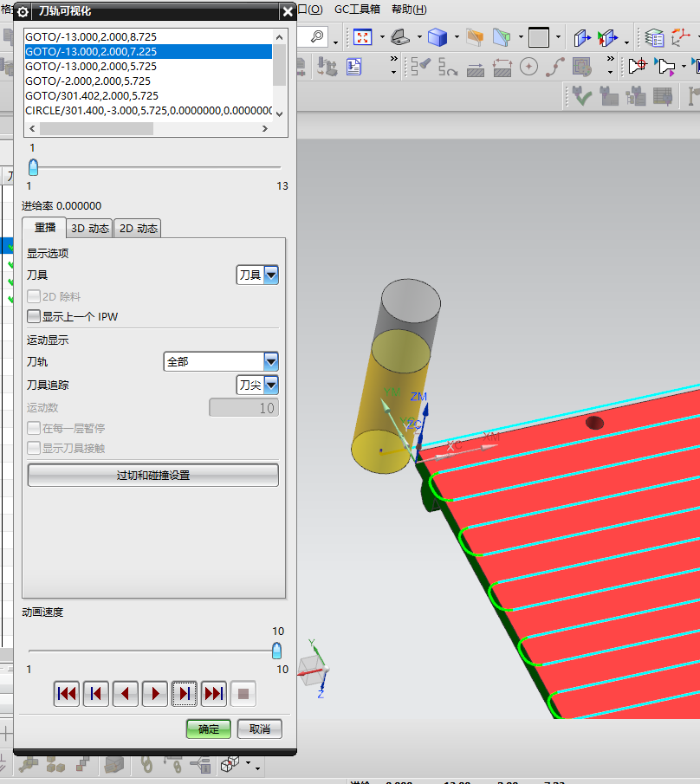
Task: Click the Fit view icon with red arrows
Action: tap(362, 37)
